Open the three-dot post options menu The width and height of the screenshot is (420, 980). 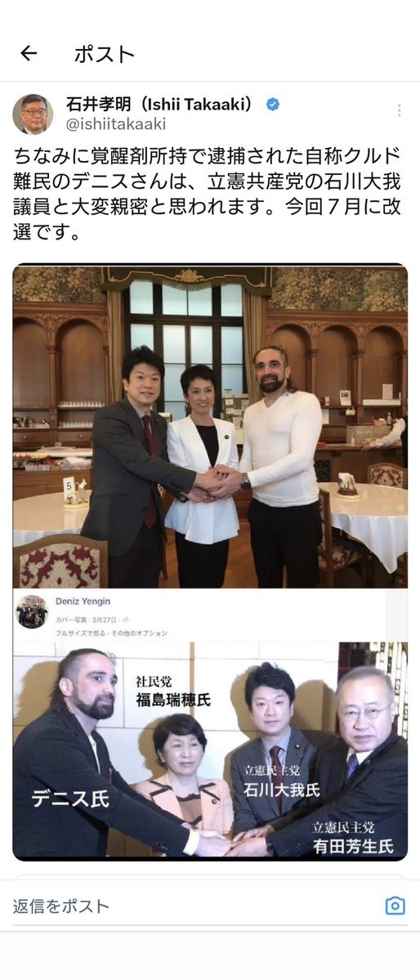tap(399, 110)
